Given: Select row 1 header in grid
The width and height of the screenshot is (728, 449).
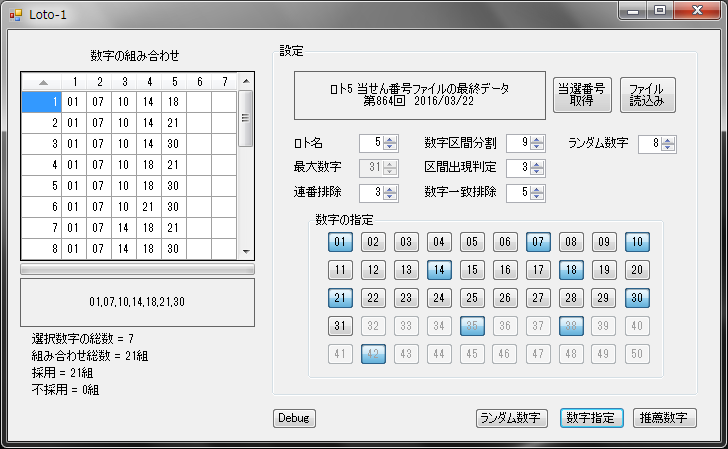Looking at the screenshot, I should pos(42,102).
